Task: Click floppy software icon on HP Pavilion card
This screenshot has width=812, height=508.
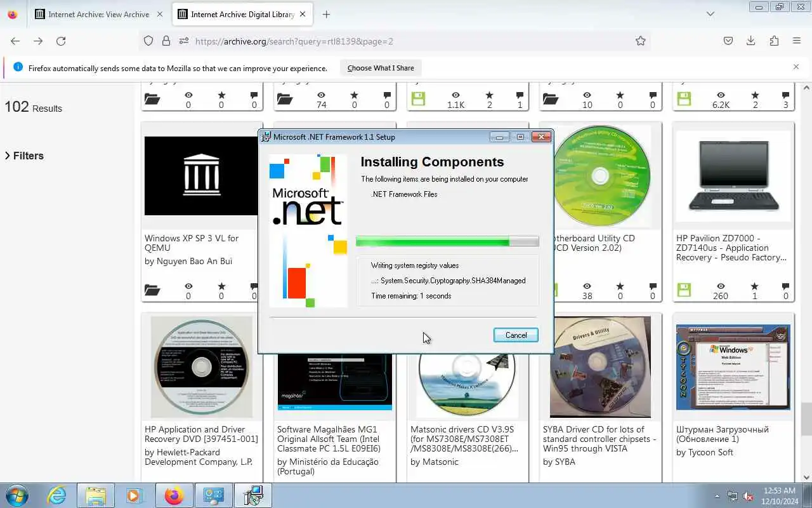Action: (684, 290)
